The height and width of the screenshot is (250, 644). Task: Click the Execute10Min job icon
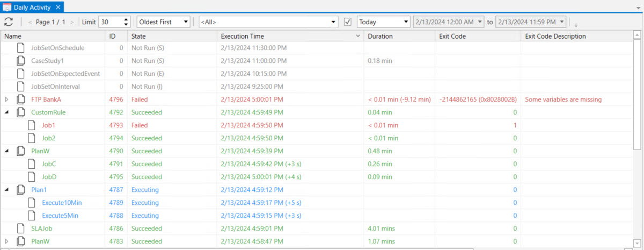coord(32,203)
